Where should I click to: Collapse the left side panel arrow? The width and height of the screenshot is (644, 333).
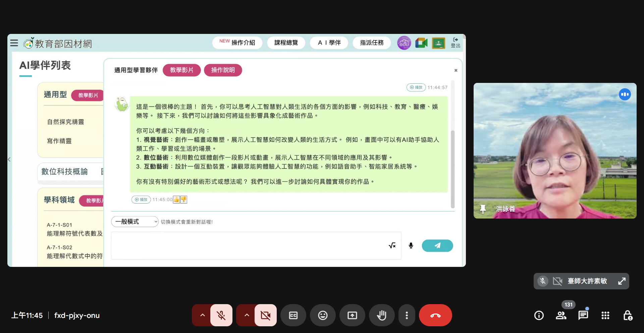pyautogui.click(x=9, y=159)
